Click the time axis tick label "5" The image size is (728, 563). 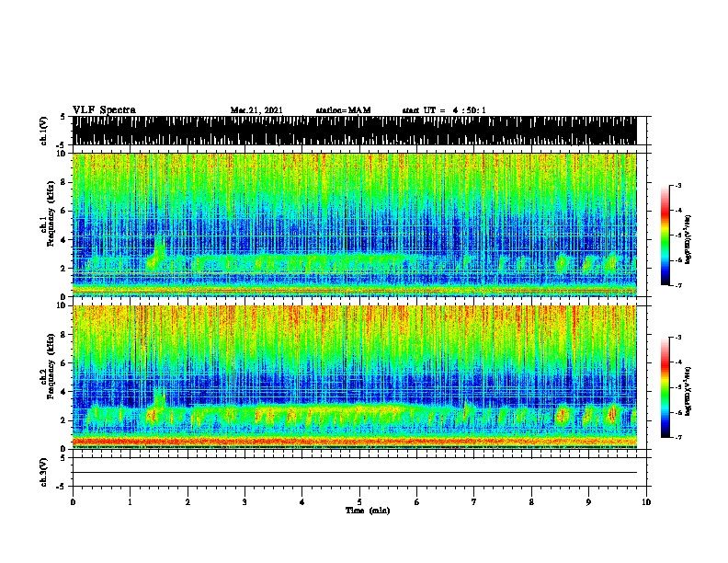tap(359, 502)
